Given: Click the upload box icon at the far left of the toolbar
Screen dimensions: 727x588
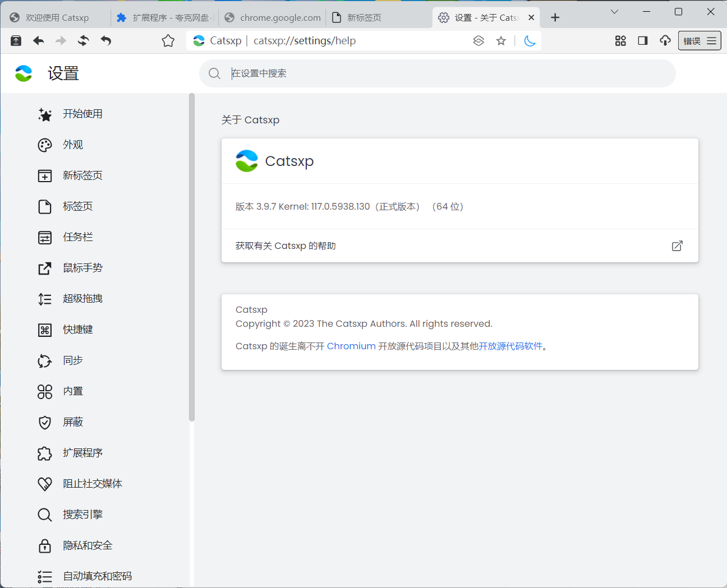Looking at the screenshot, I should tap(16, 40).
